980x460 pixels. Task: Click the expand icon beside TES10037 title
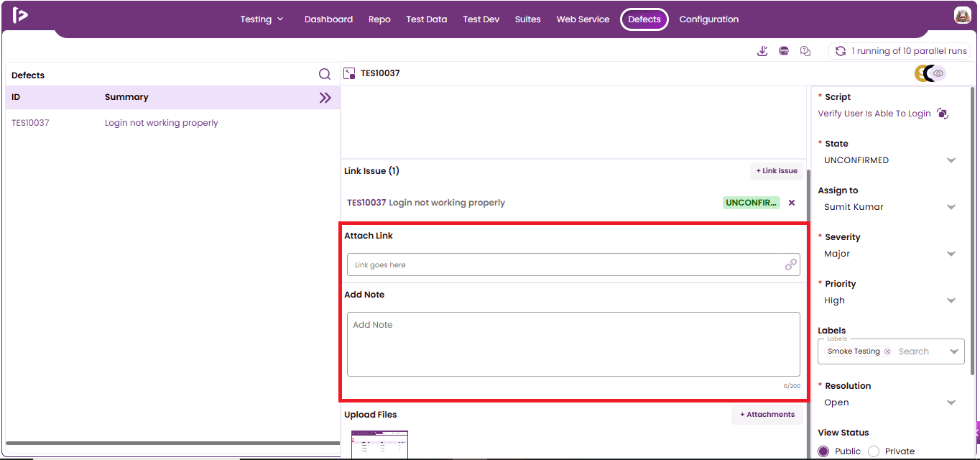pyautogui.click(x=350, y=73)
